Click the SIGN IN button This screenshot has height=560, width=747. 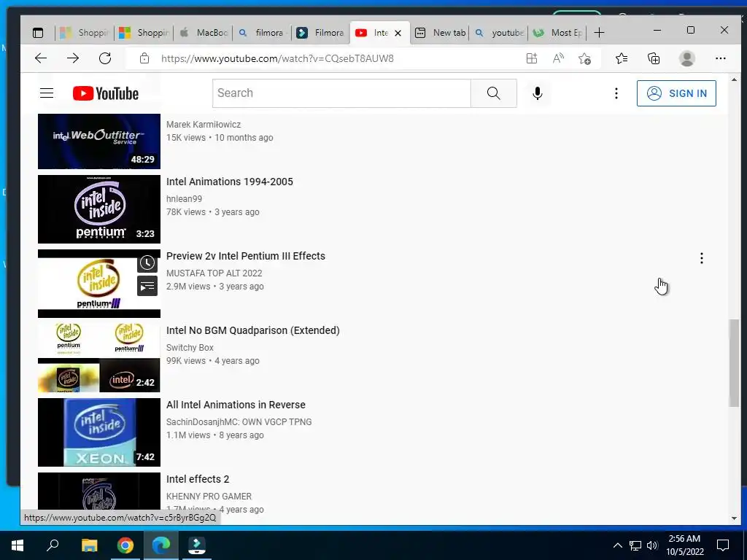point(676,93)
